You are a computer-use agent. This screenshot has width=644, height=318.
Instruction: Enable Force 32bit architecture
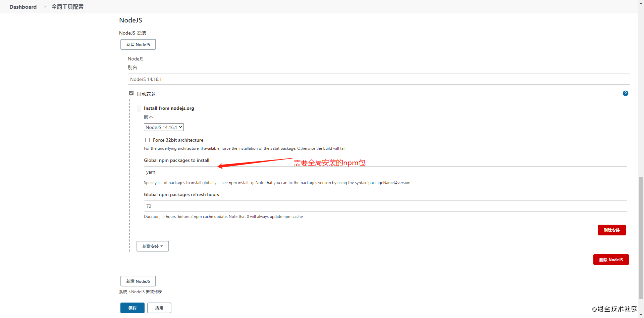[x=147, y=140]
